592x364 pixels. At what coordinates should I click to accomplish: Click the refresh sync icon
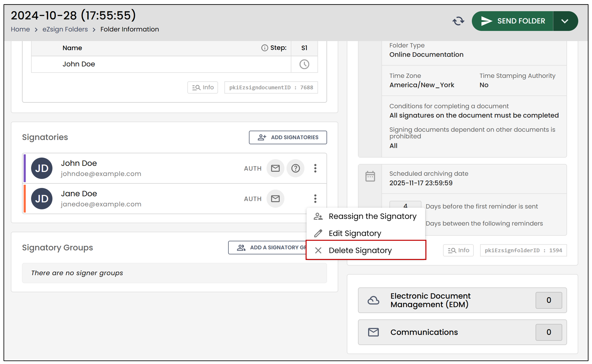click(x=458, y=21)
